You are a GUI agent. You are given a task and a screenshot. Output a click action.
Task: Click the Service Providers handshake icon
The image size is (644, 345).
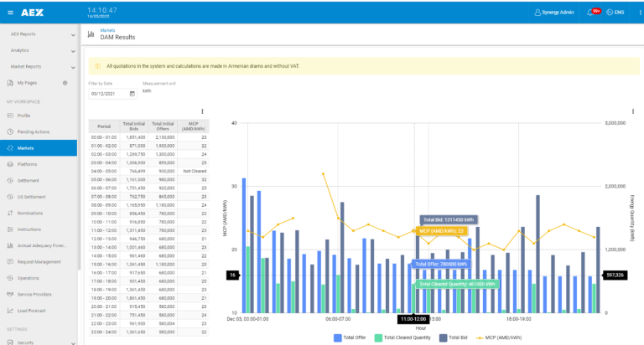point(10,294)
